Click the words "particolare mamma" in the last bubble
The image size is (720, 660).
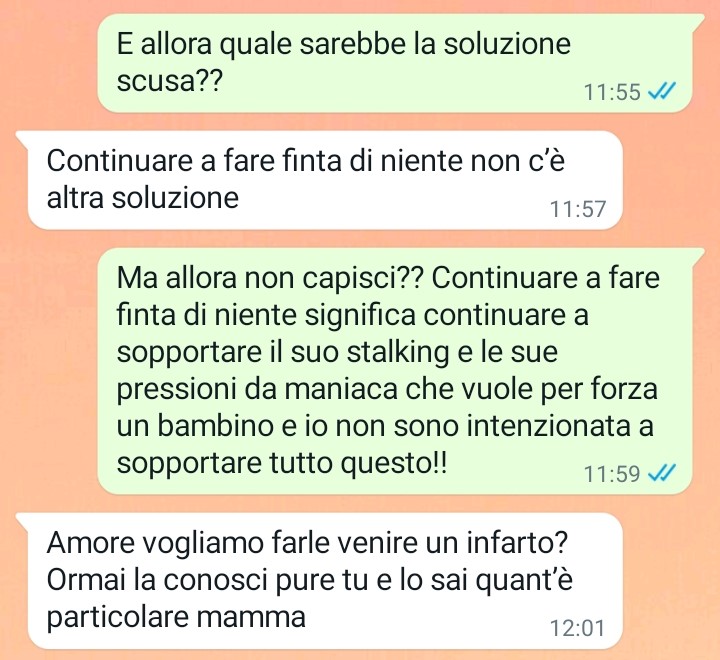[176, 617]
